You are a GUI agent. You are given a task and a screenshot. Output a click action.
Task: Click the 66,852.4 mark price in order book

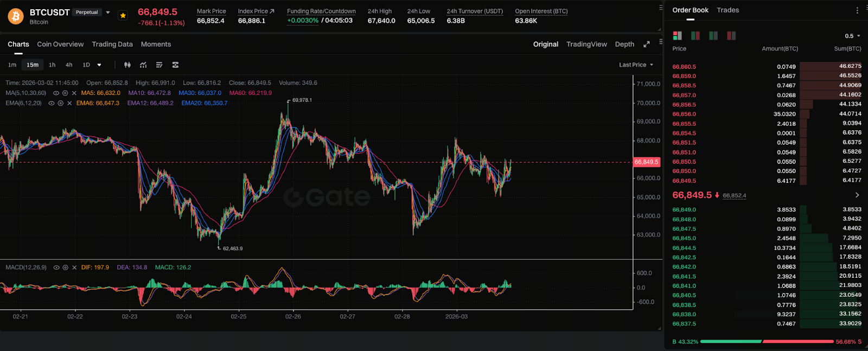pos(735,196)
